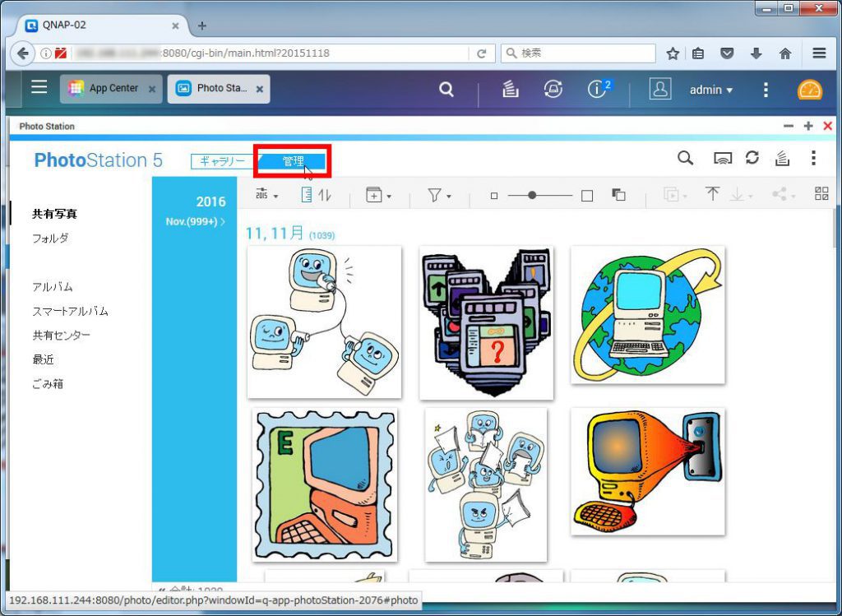Click the multi-select overlapping squares icon
Viewport: 842px width, 616px height.
click(618, 194)
